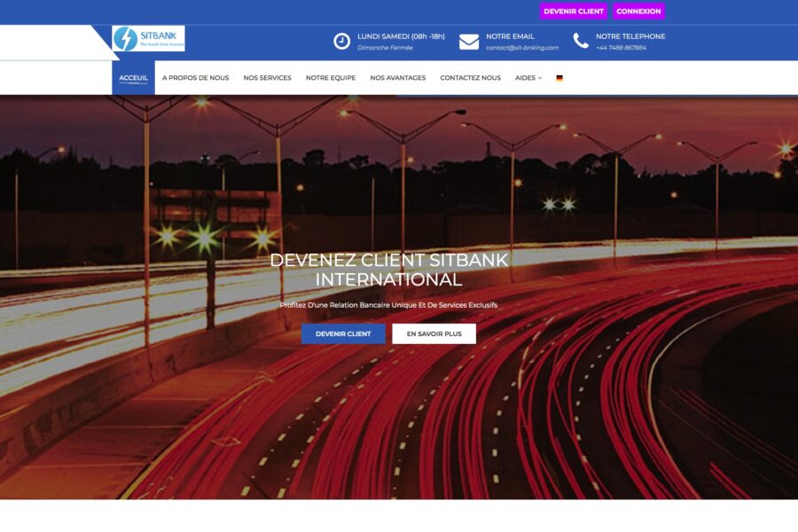Click NOTRE EMAIL heading
This screenshot has height=532, width=798.
pyautogui.click(x=510, y=36)
